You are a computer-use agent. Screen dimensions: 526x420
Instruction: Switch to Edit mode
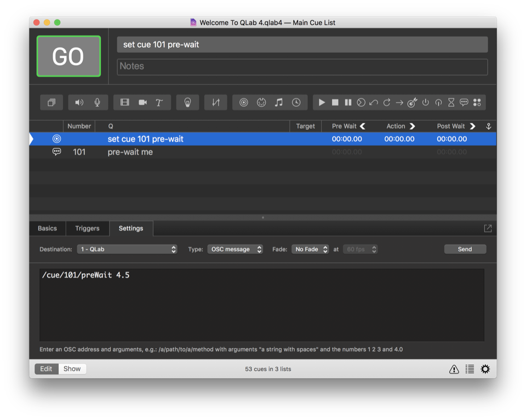coord(46,369)
